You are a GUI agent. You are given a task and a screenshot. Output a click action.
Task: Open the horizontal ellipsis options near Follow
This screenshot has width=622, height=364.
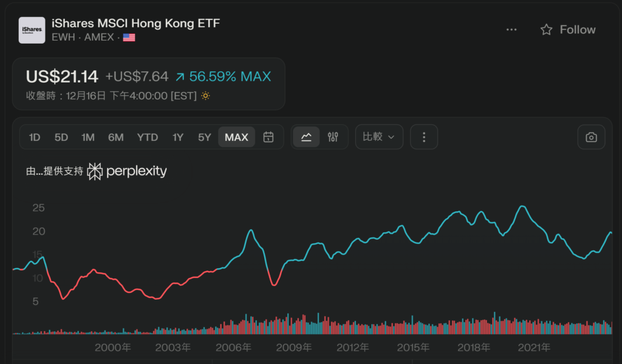pyautogui.click(x=511, y=30)
